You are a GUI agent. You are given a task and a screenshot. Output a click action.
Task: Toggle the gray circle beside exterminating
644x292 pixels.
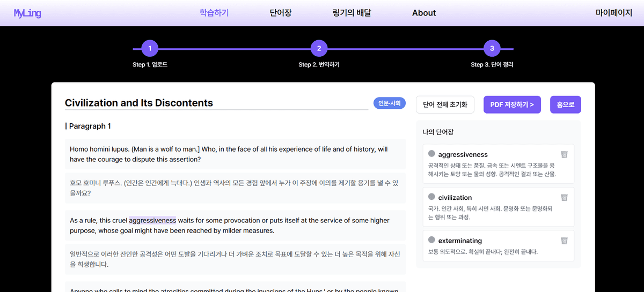(431, 241)
